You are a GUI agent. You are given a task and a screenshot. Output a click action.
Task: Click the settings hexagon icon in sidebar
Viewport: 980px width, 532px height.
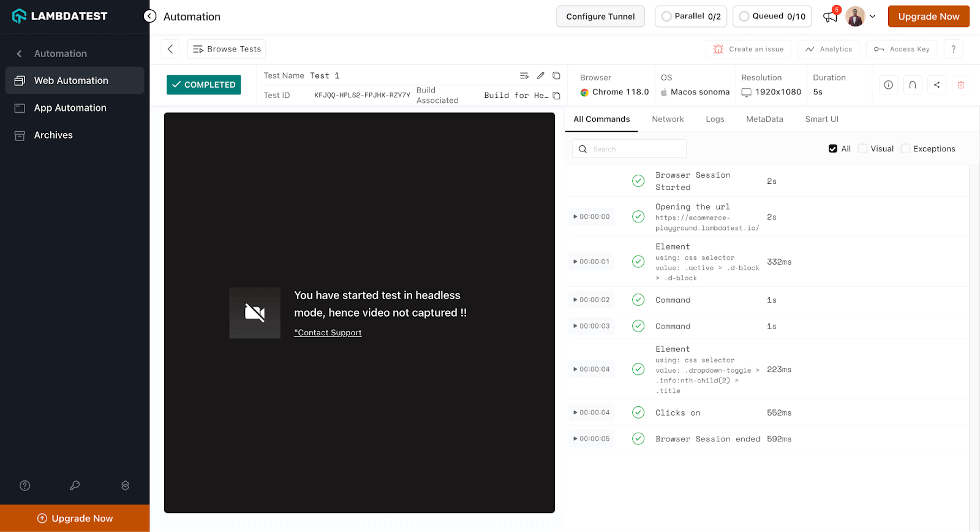point(125,485)
